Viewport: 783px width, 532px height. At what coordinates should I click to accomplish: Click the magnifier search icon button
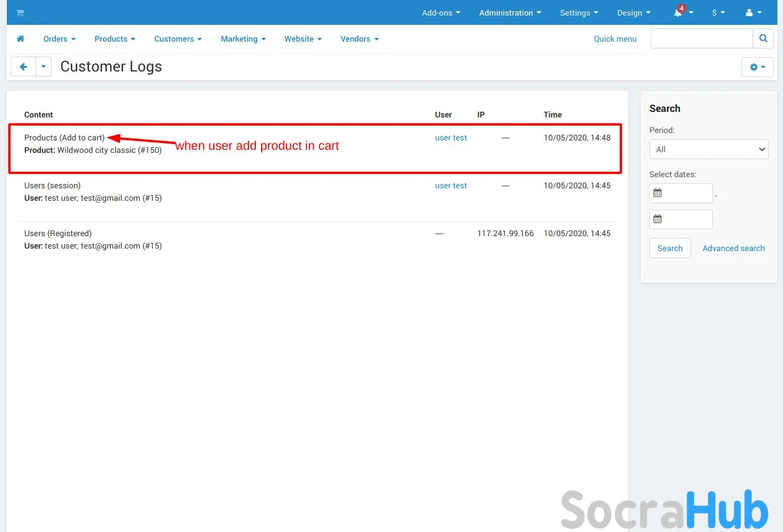coord(762,39)
